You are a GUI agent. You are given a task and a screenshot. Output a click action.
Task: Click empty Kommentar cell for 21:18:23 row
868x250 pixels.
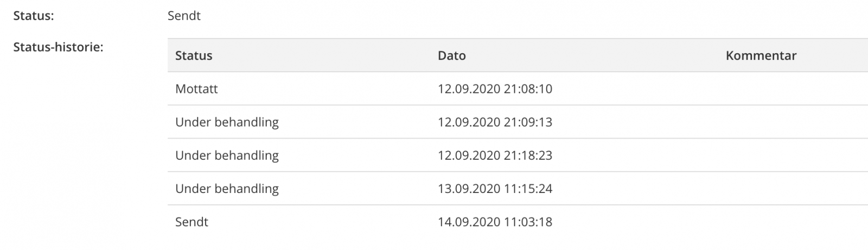pyautogui.click(x=761, y=155)
